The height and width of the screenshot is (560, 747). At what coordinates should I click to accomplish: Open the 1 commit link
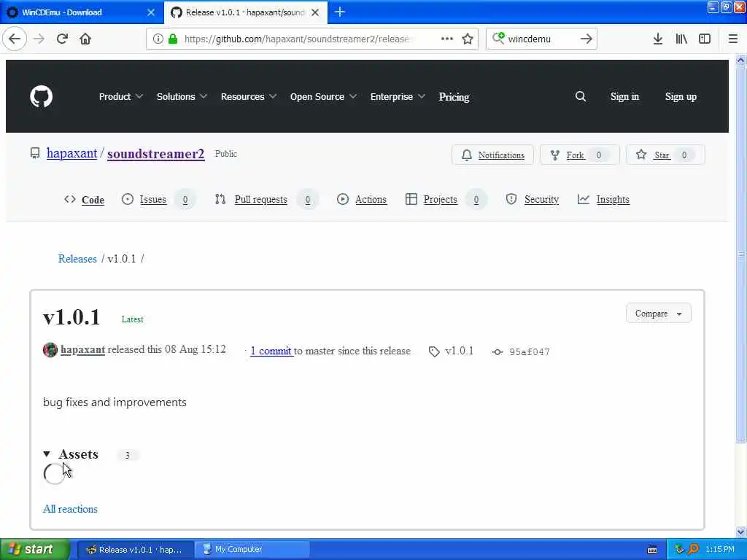(271, 351)
